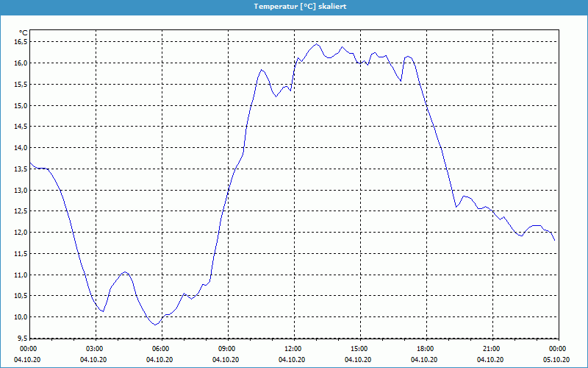
Task: Click the 05.10.20 date label
Action: point(556,360)
